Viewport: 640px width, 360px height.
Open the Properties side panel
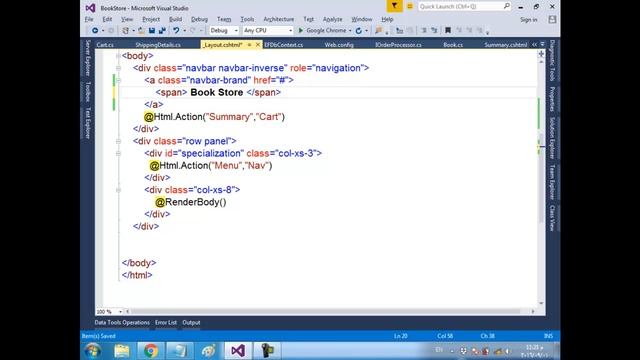pos(552,99)
